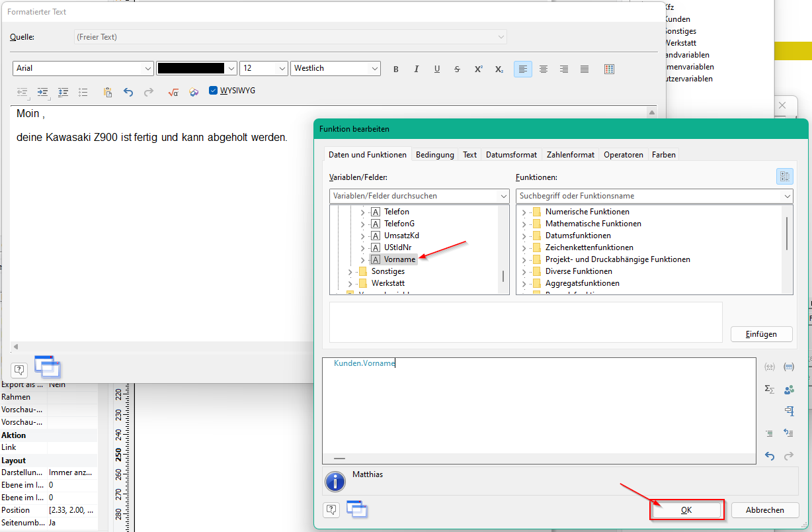Select the Telefon field in tree
Image resolution: width=812 pixels, height=532 pixels.
[x=396, y=212]
